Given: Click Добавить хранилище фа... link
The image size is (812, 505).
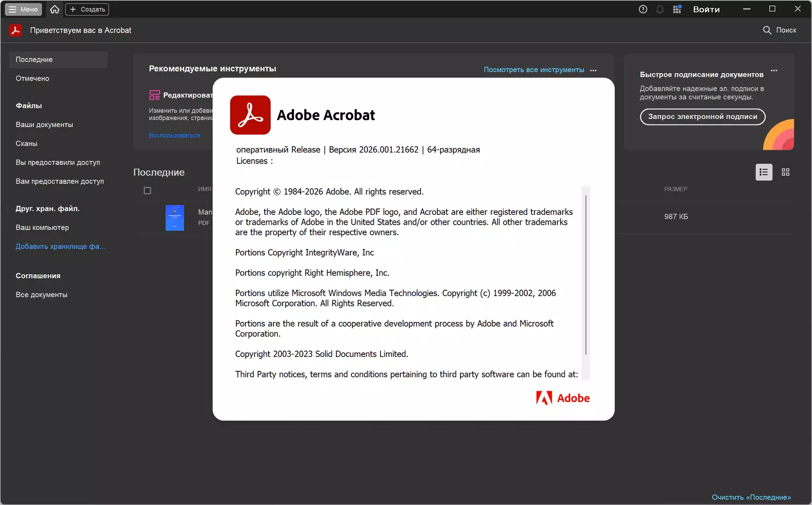Looking at the screenshot, I should [60, 247].
